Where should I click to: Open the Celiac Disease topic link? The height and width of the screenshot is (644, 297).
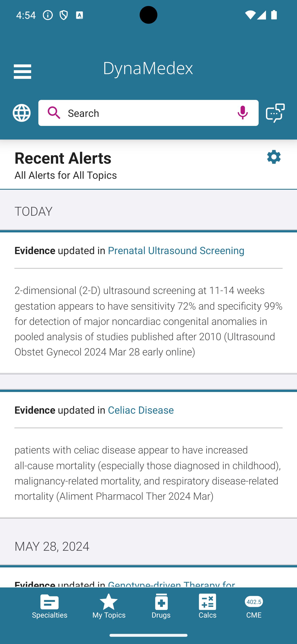pyautogui.click(x=141, y=410)
